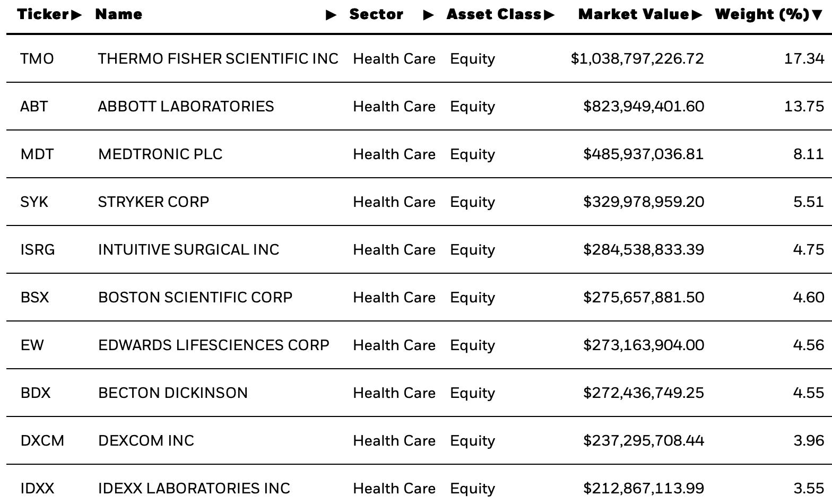Click the Name column sort arrow
832x504 pixels.
click(x=331, y=15)
